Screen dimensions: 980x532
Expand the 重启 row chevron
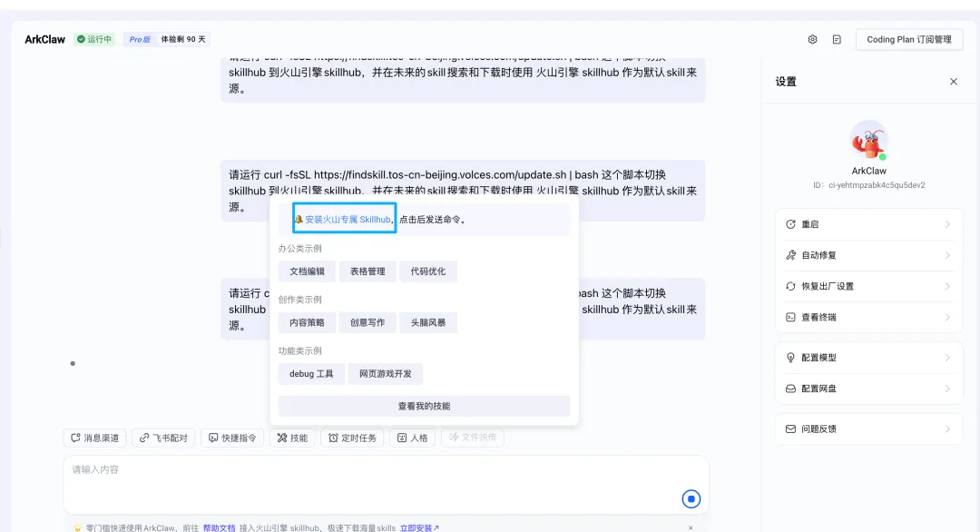947,224
